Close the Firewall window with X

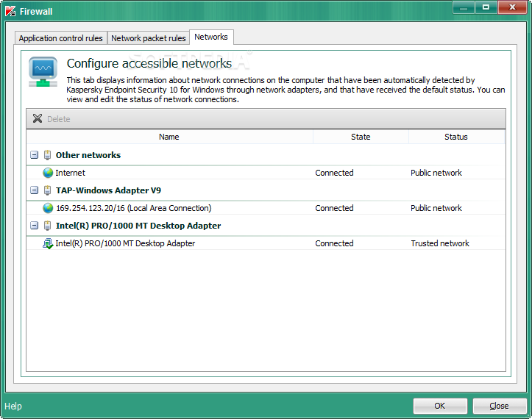click(x=512, y=7)
